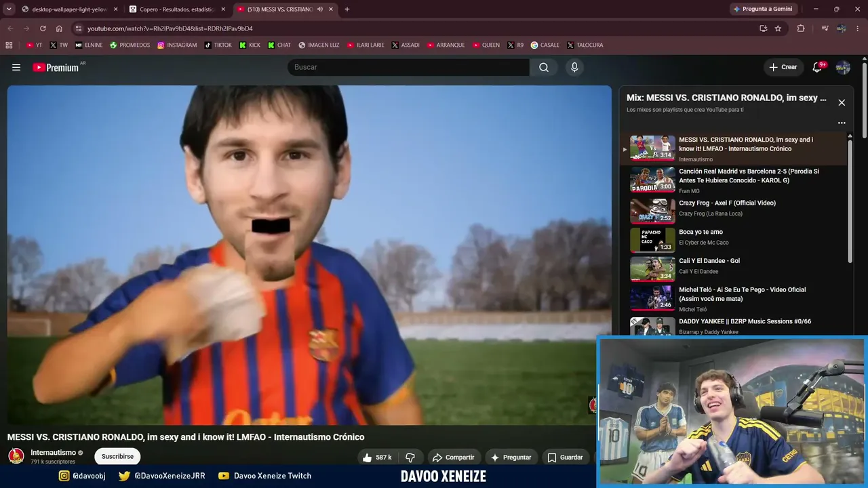Switch to desktop-wallpaper-light-yellow tab
The image size is (868, 488).
pos(69,9)
